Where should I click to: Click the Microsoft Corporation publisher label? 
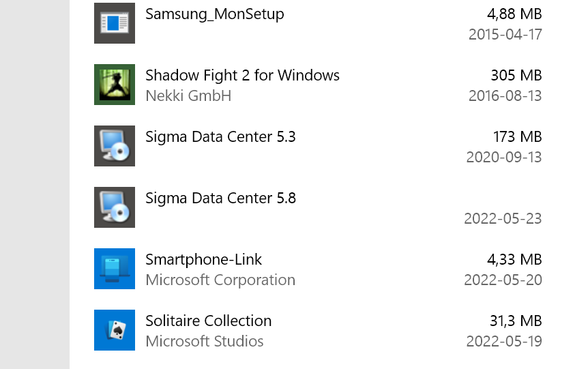pos(220,280)
